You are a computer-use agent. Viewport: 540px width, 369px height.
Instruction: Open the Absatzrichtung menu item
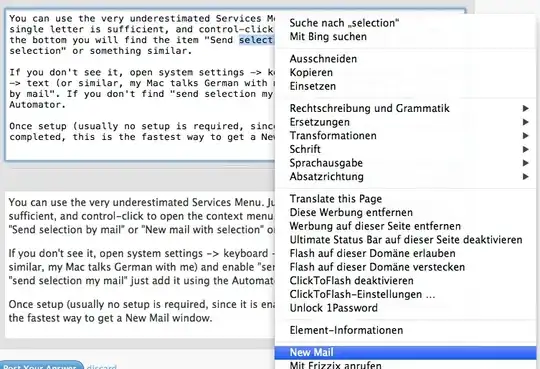click(405, 177)
